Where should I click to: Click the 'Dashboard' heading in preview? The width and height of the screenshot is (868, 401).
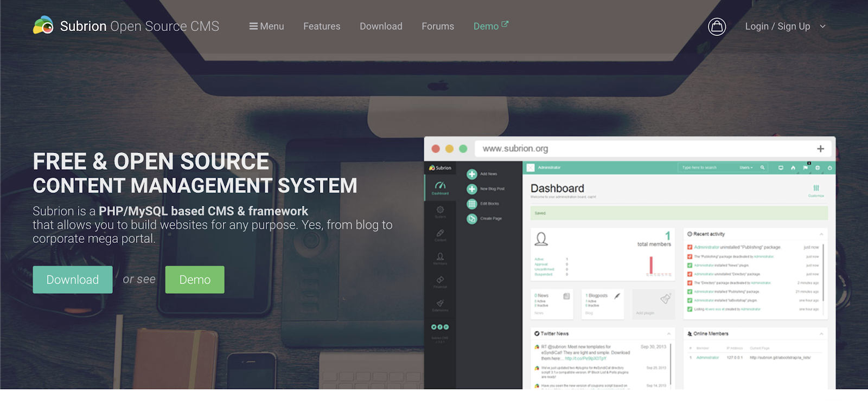557,188
